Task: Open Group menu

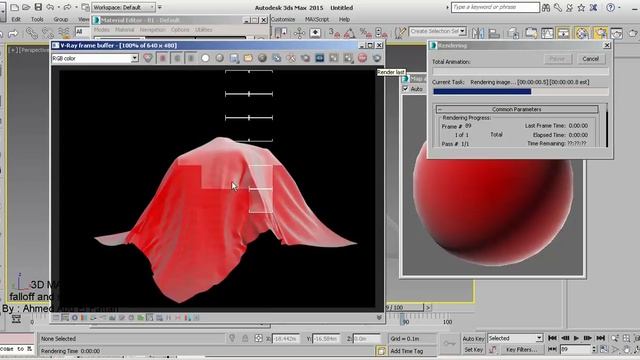Action: [x=60, y=19]
